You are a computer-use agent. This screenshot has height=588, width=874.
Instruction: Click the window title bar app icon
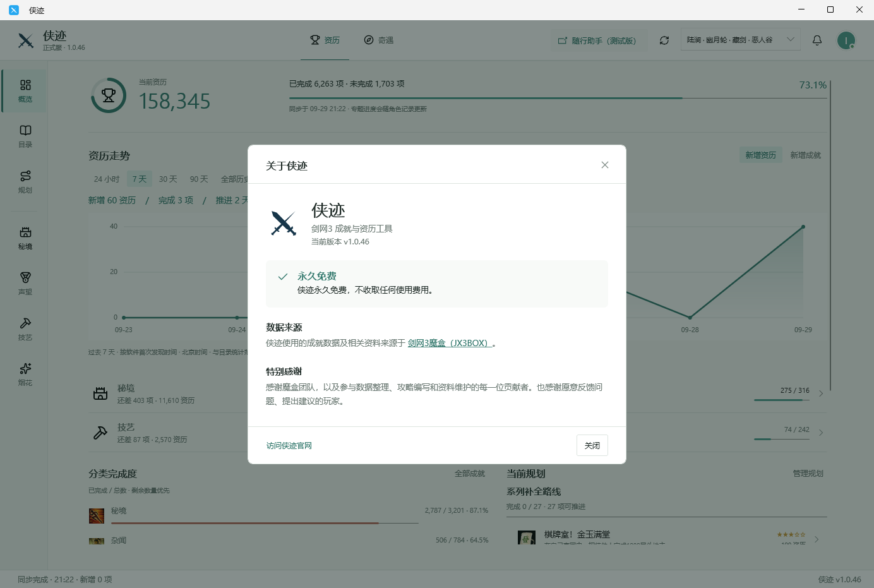[14, 10]
